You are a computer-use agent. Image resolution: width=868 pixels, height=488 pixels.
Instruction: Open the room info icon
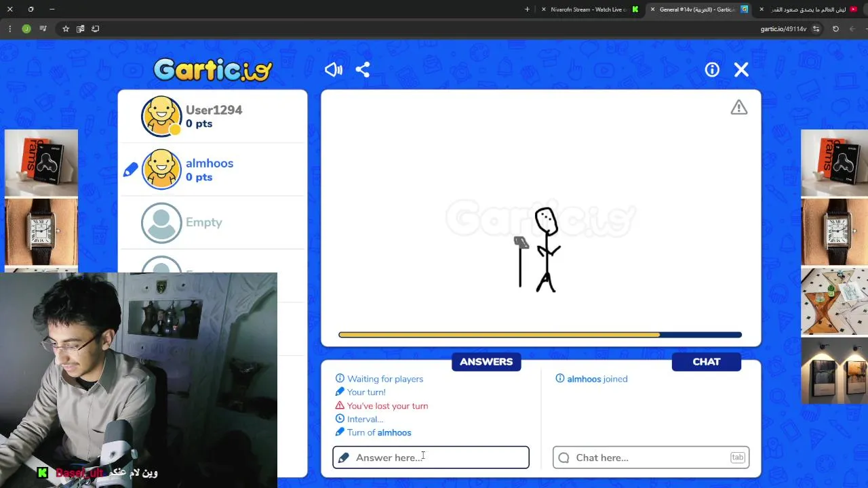pos(712,70)
